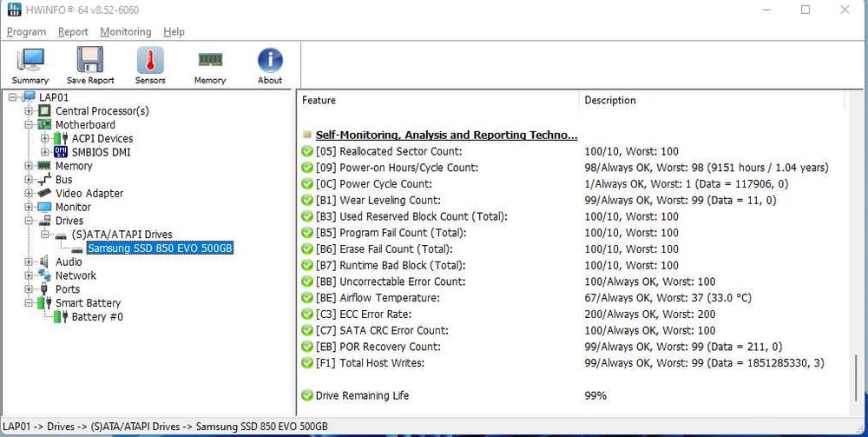The height and width of the screenshot is (437, 868).
Task: Expand the Video Adapter node
Action: click(x=30, y=193)
